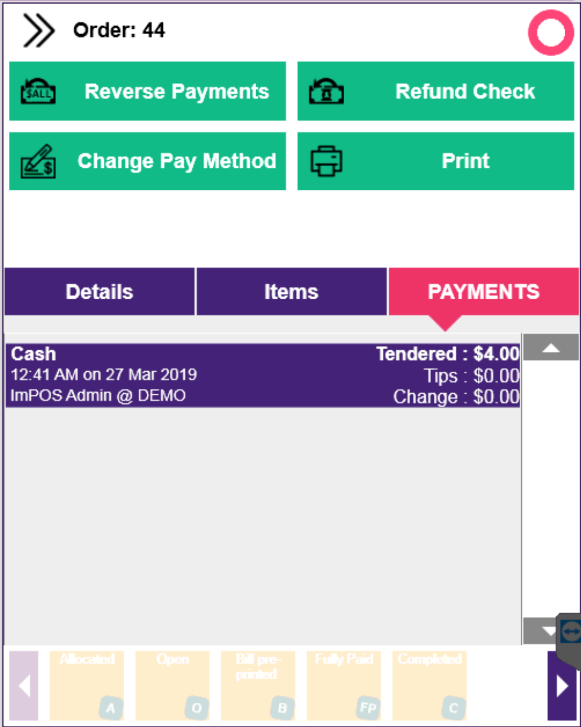Switch to the Details tab
This screenshot has height=727, width=581.
click(100, 292)
